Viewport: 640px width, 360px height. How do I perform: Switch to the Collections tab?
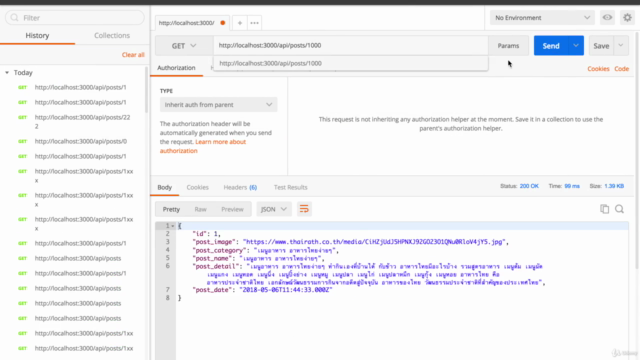click(x=112, y=36)
